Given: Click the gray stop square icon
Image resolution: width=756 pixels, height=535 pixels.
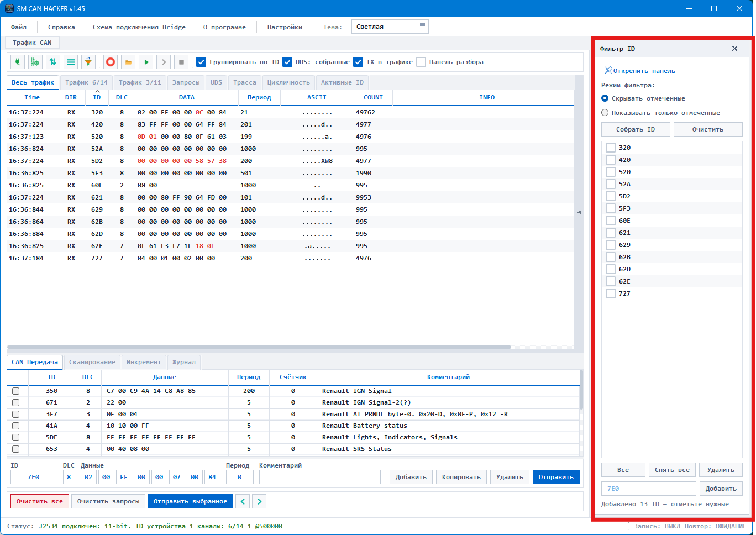Looking at the screenshot, I should (x=181, y=62).
